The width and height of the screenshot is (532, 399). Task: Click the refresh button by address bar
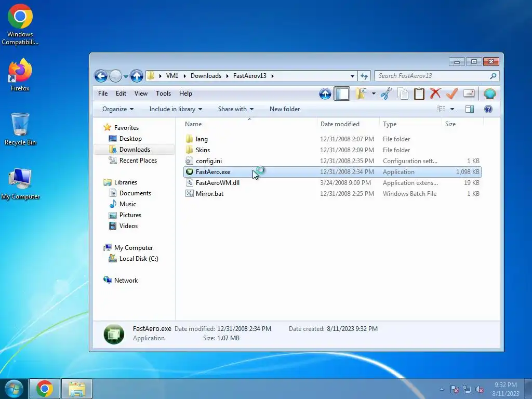(364, 76)
